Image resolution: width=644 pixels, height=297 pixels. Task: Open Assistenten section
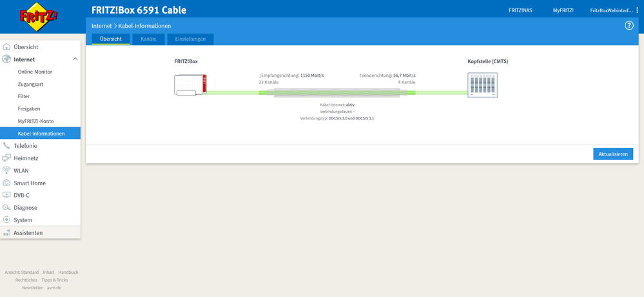click(40, 233)
